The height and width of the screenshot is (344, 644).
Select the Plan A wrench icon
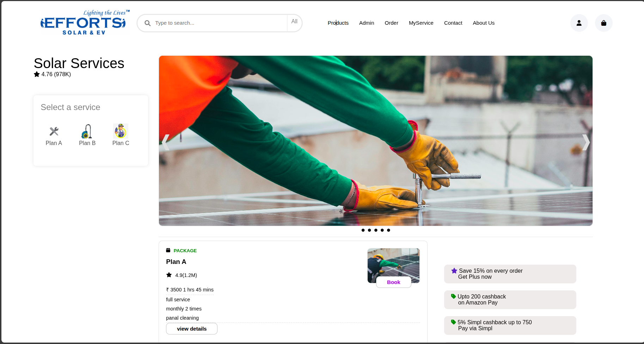point(54,132)
